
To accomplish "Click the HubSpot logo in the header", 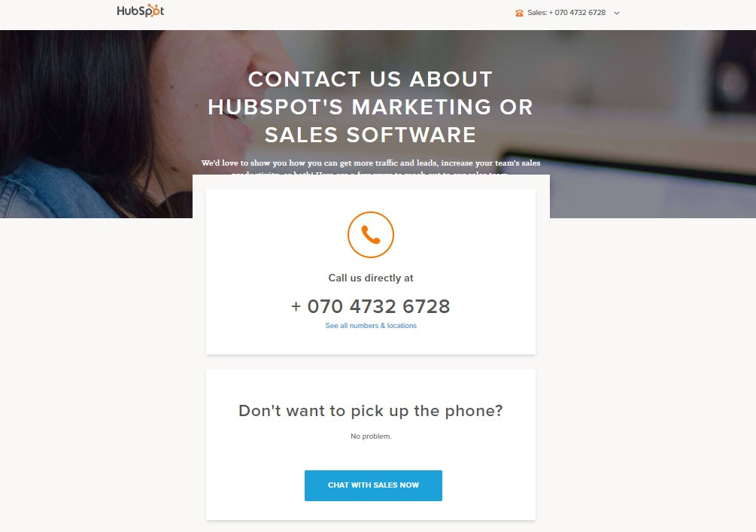I will tap(141, 11).
